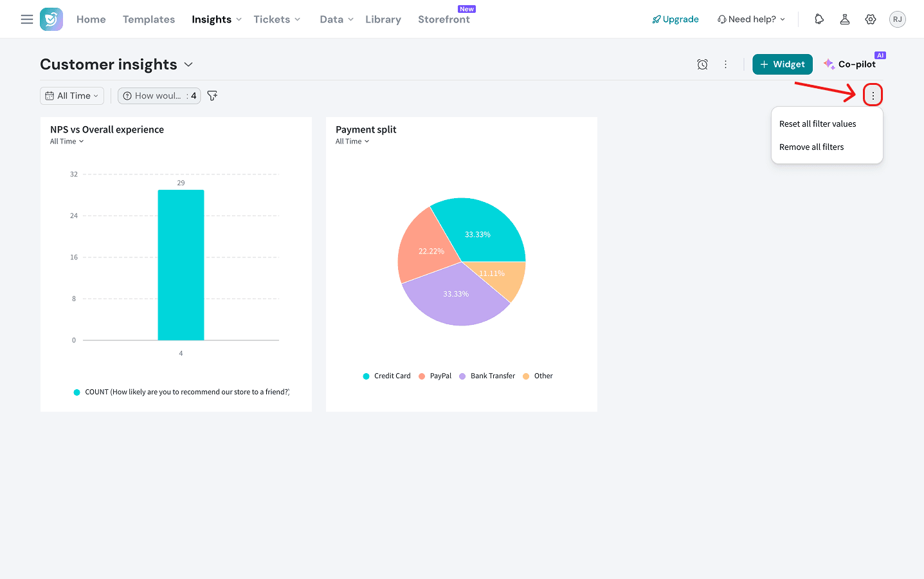Open the Need help? dropdown
This screenshot has height=579, width=924.
(751, 19)
